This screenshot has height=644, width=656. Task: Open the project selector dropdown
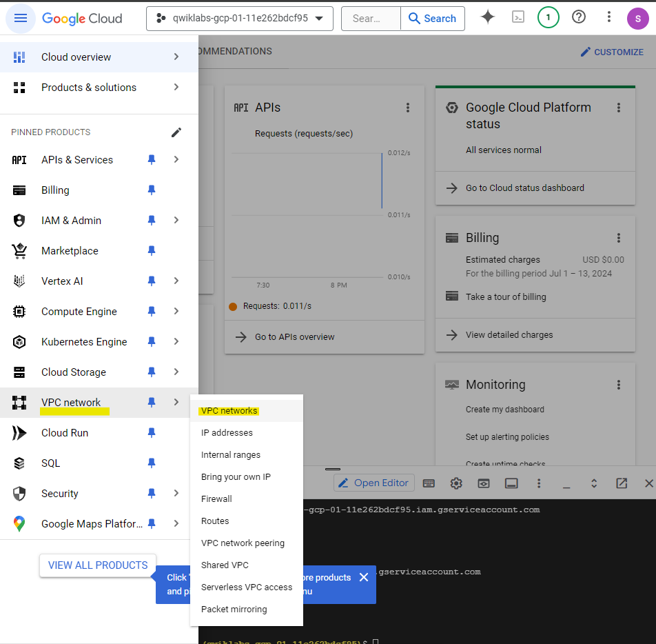coord(240,19)
